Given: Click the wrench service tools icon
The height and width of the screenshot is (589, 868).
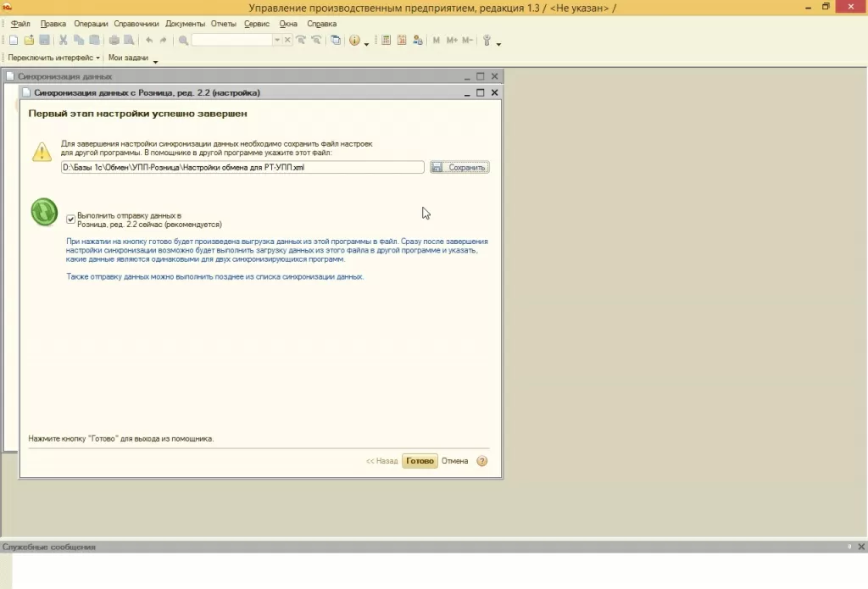Looking at the screenshot, I should pyautogui.click(x=487, y=41).
